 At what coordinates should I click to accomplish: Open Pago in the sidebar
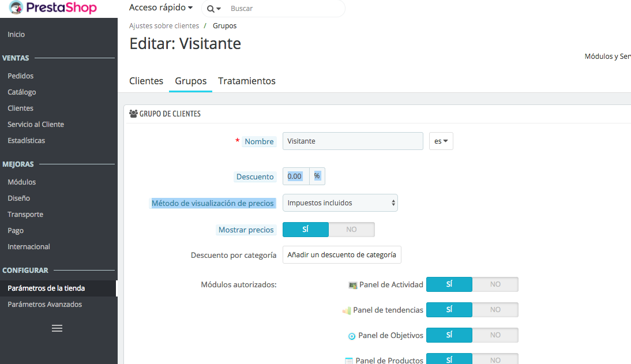pyautogui.click(x=16, y=231)
